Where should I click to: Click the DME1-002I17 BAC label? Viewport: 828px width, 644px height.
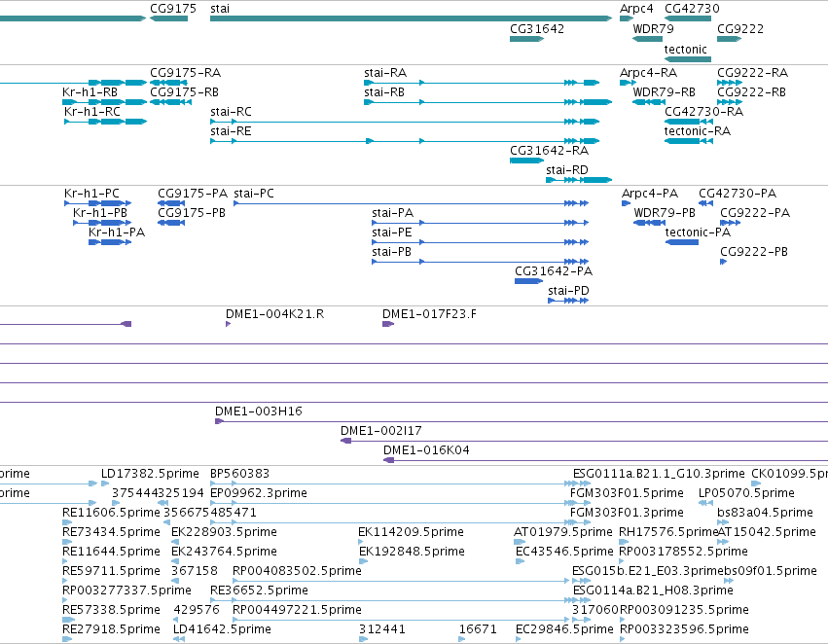(x=381, y=431)
